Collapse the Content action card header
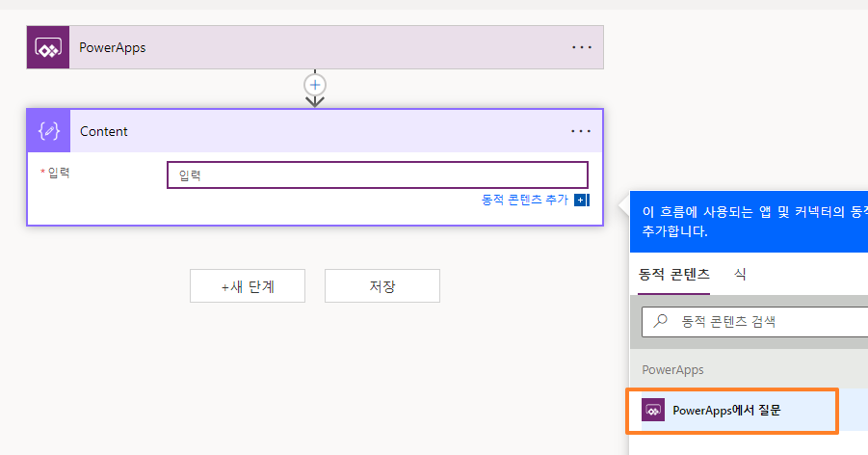 315,131
